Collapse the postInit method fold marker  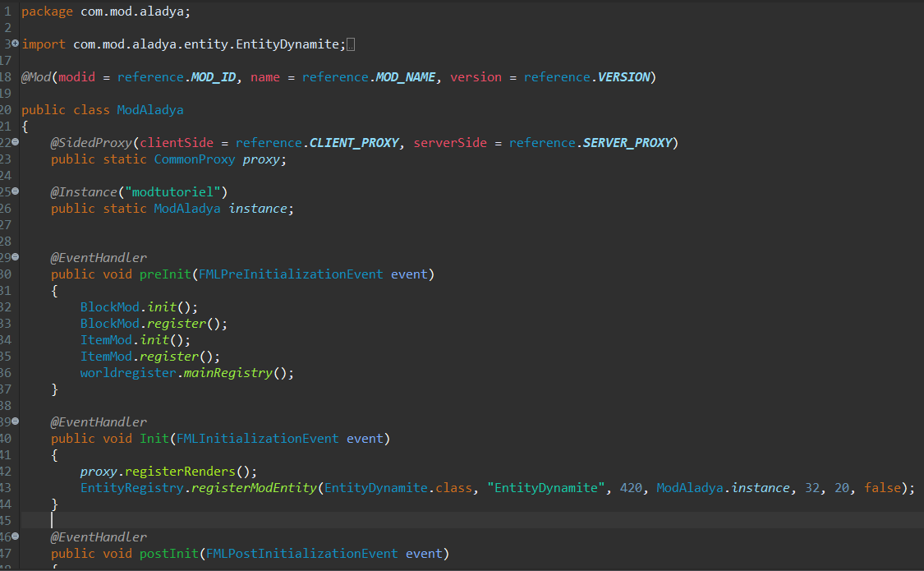[16, 536]
